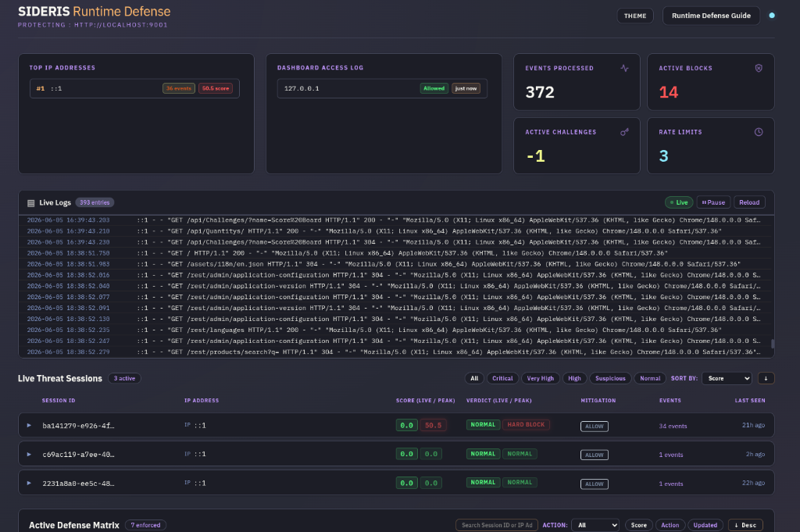
Task: Open the Sort By Score dropdown
Action: (x=727, y=378)
